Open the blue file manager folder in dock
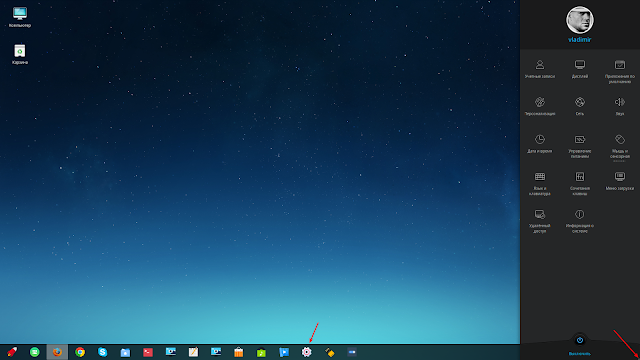 click(x=125, y=352)
